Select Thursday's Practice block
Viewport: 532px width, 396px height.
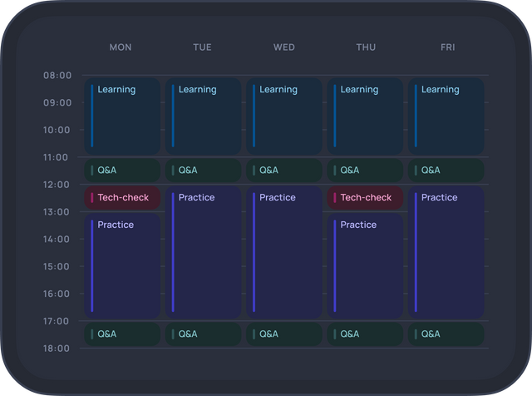point(364,266)
